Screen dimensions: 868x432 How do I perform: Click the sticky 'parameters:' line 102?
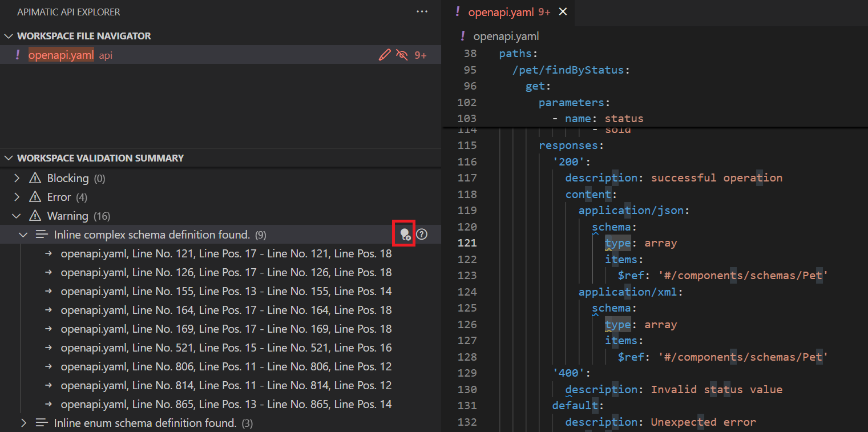[575, 103]
